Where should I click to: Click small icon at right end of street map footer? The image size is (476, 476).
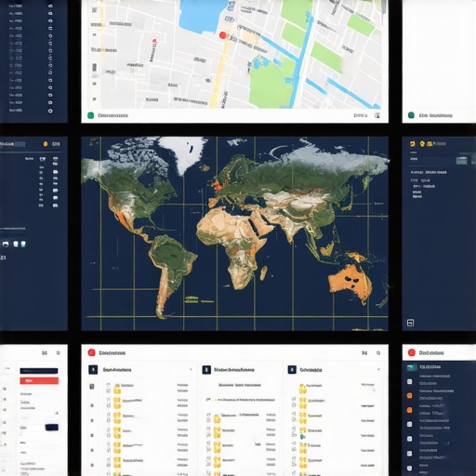(377, 115)
